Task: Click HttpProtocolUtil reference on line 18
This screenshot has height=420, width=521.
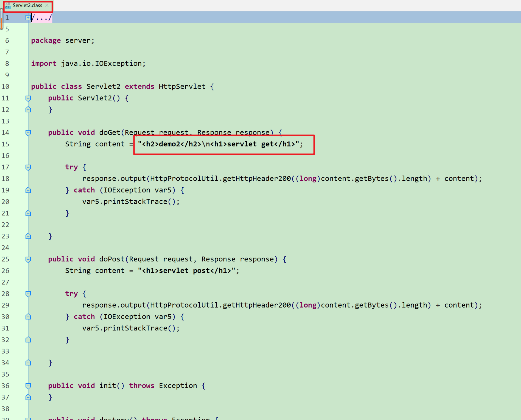Action: point(184,179)
